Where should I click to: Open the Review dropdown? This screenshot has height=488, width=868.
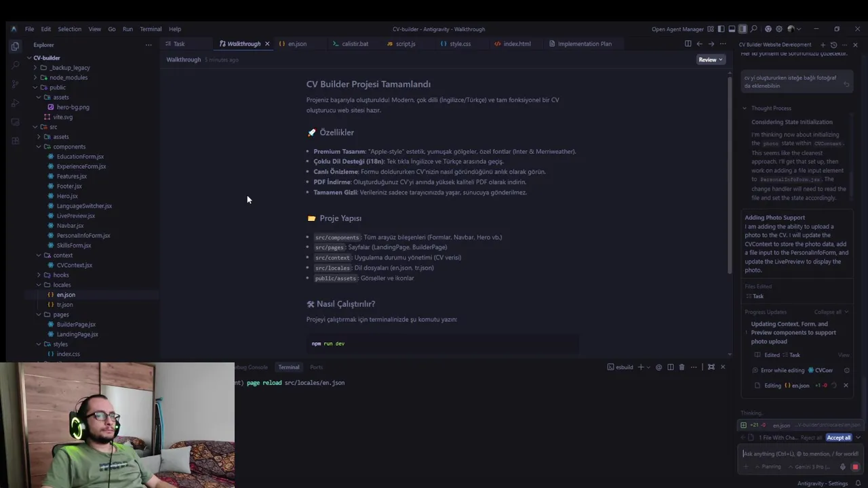pos(711,60)
